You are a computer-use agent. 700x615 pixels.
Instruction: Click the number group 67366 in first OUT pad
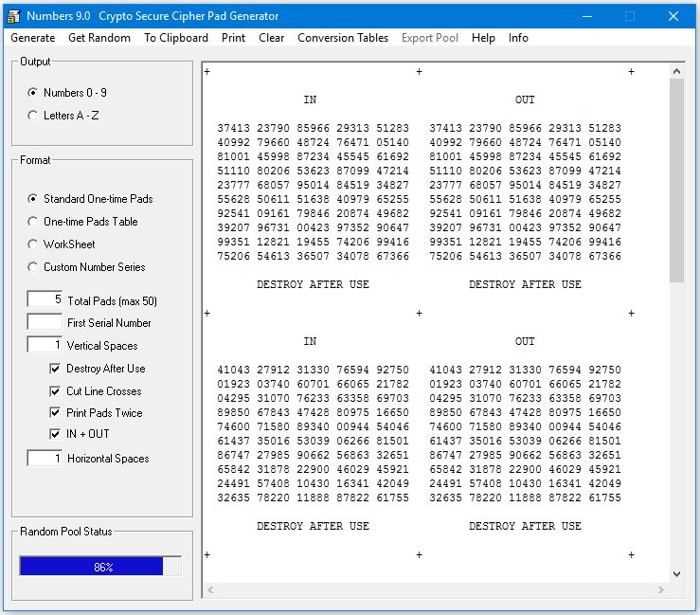point(604,256)
